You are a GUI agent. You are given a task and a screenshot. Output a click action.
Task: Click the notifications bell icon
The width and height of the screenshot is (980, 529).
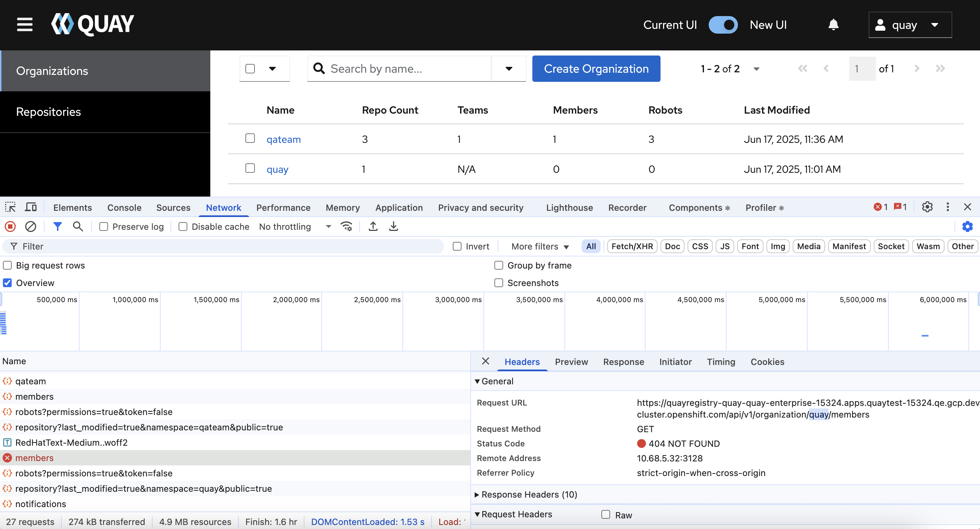pyautogui.click(x=833, y=25)
